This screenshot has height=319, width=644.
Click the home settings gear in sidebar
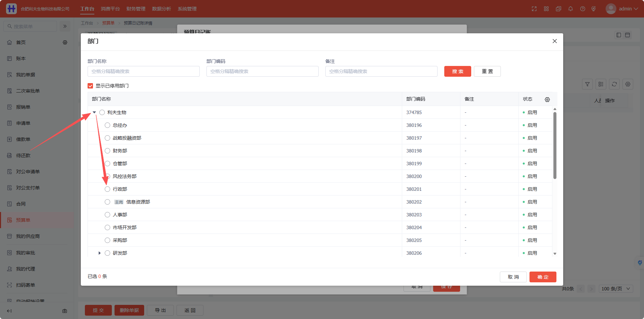click(65, 42)
